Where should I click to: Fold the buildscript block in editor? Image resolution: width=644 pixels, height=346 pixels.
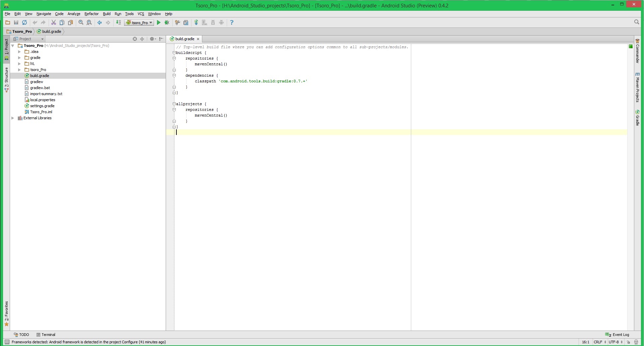[174, 53]
